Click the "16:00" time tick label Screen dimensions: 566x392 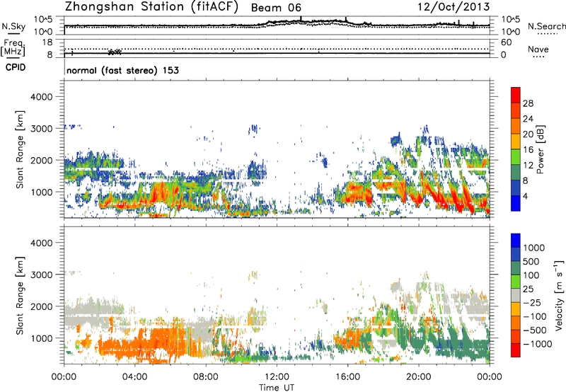pos(347,377)
